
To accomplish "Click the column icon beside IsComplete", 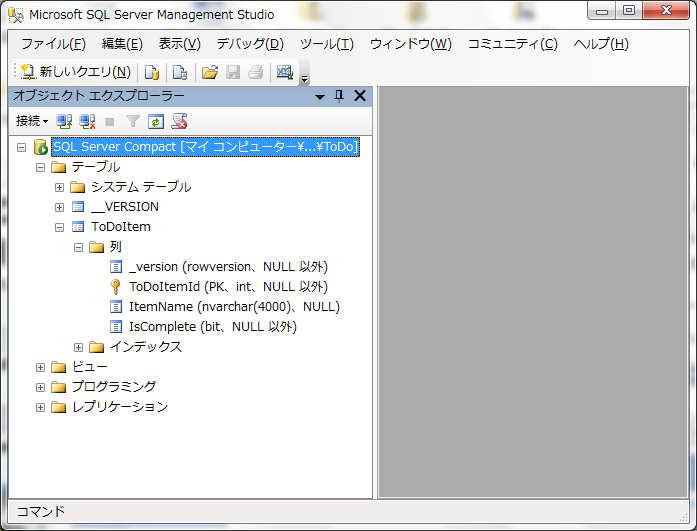I will [116, 327].
